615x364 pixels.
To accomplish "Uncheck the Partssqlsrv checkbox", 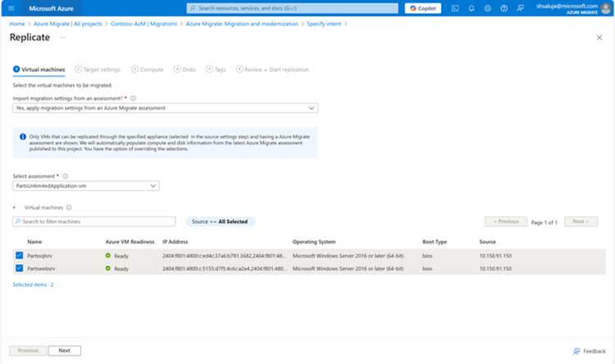I will [19, 255].
